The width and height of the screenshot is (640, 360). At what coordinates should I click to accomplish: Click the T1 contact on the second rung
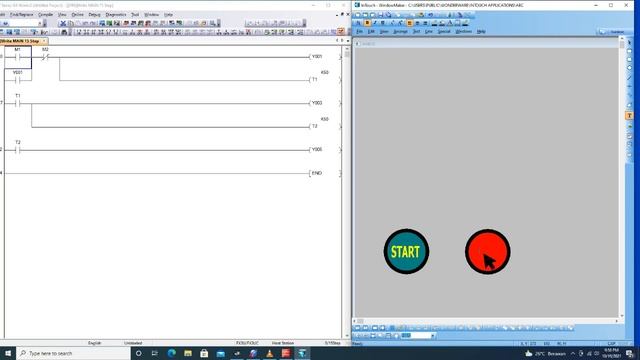18,103
